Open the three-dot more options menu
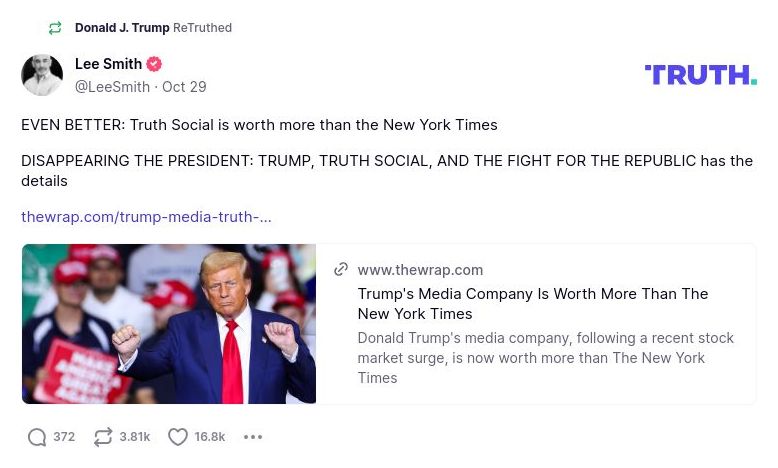 point(253,437)
